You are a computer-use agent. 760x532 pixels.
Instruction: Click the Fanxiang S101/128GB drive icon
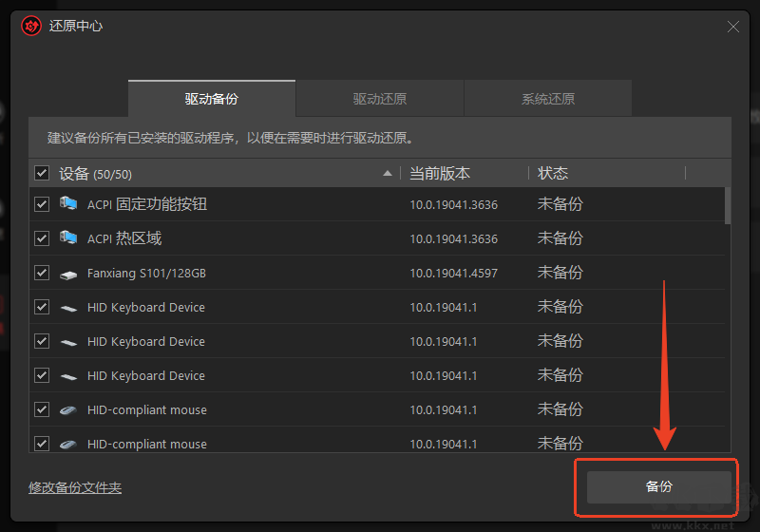(x=68, y=275)
